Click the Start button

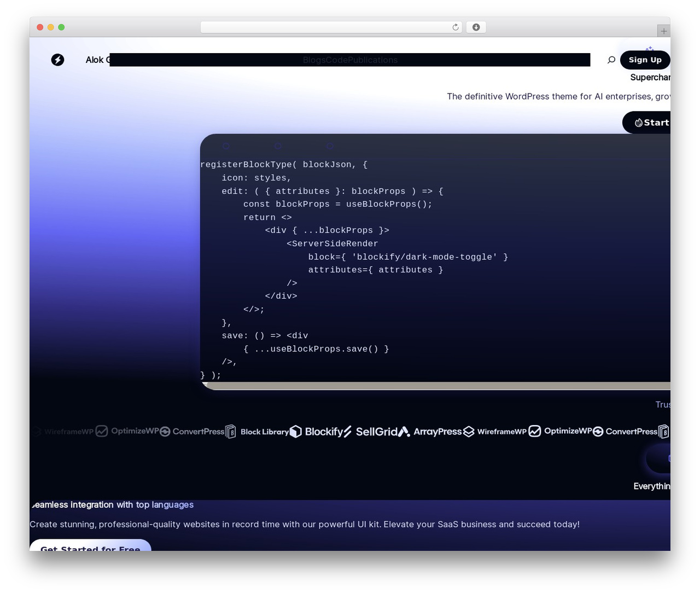click(x=646, y=123)
